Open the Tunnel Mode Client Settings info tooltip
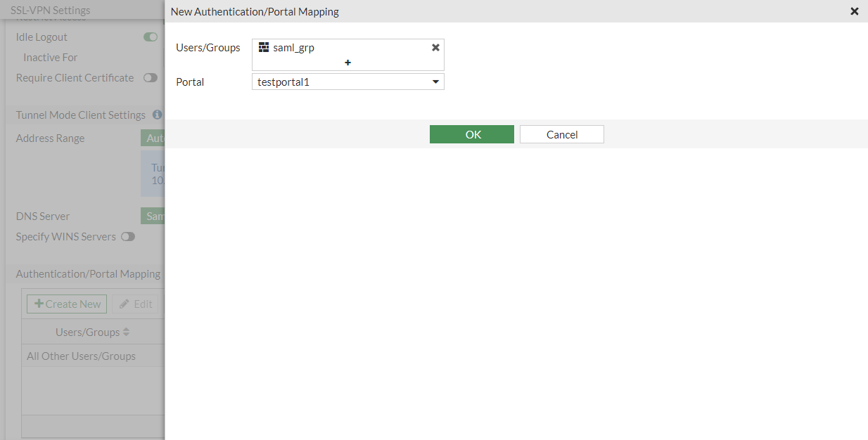Viewport: 868px width, 440px height. coord(156,114)
